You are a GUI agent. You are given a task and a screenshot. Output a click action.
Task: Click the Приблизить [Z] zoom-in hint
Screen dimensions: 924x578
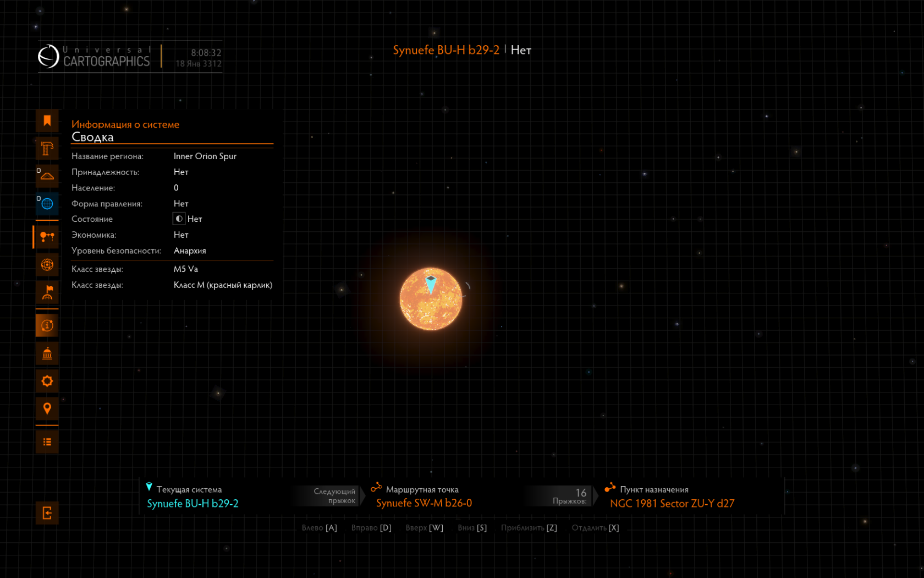pyautogui.click(x=529, y=528)
